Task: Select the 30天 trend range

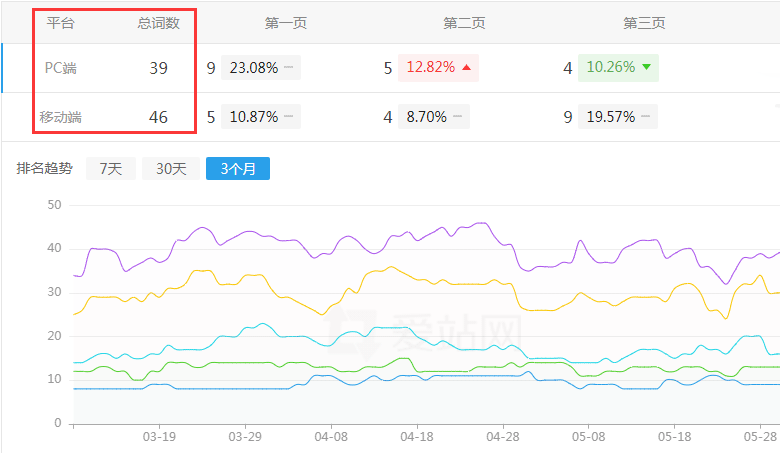Action: [170, 169]
